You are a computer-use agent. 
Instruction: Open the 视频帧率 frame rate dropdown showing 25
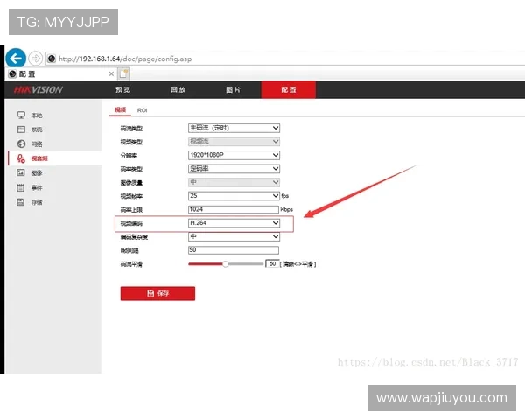[234, 196]
